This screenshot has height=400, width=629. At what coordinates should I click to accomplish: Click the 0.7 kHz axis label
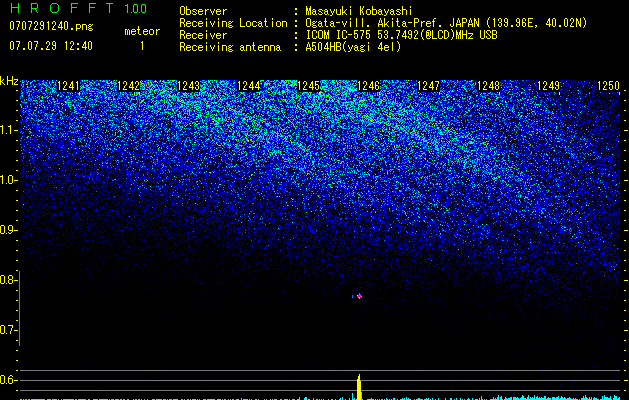pos(8,330)
